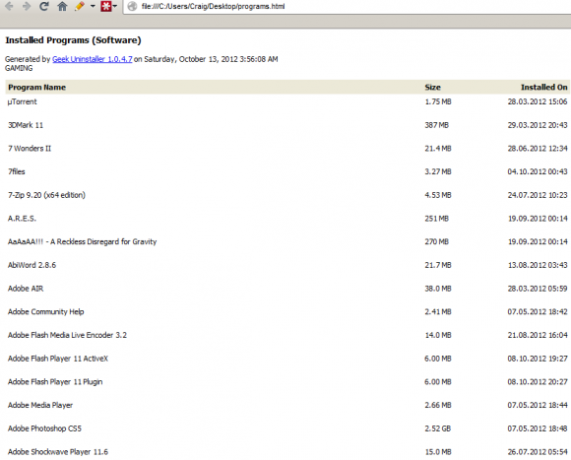Viewport: 571px width, 460px height.
Task: Click the Size column header
Action: coord(433,87)
